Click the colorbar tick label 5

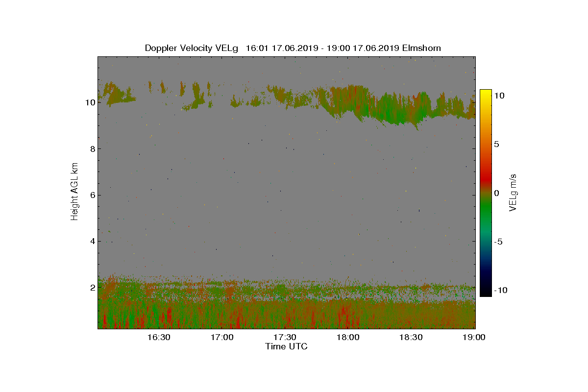(x=496, y=144)
